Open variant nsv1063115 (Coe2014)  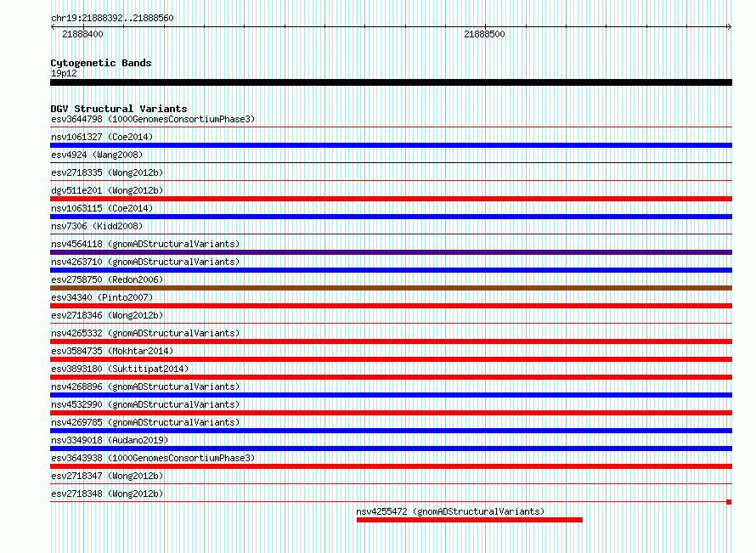[102, 208]
